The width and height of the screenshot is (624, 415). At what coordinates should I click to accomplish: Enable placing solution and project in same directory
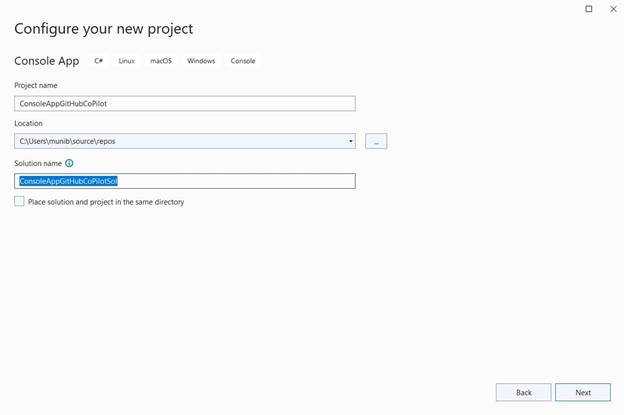[x=19, y=202]
